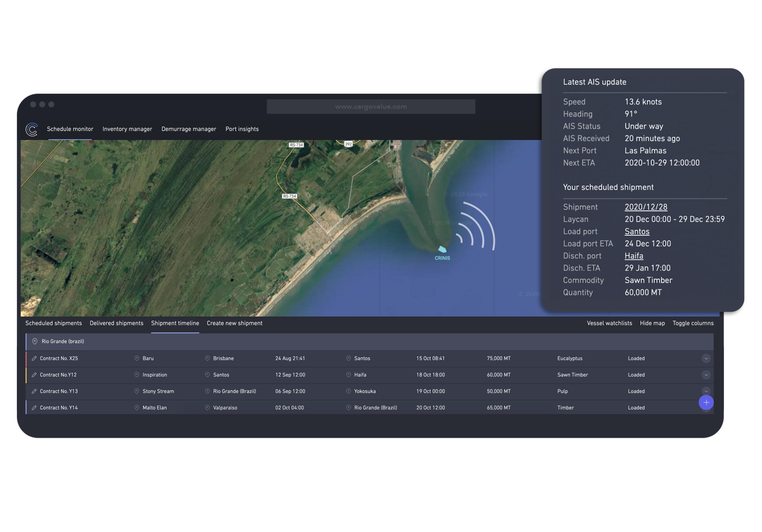Switch to Scheduled shipments tab
Viewport: 762px width, 532px height.
53,323
